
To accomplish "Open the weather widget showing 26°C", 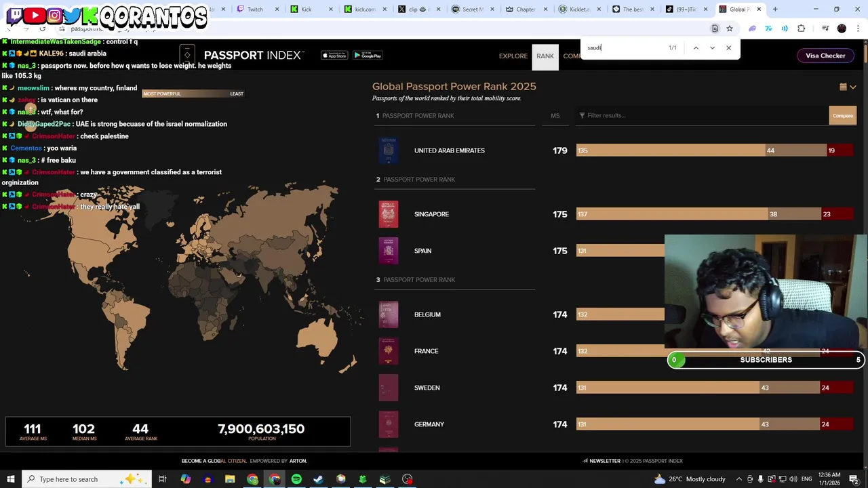I will pos(689,479).
